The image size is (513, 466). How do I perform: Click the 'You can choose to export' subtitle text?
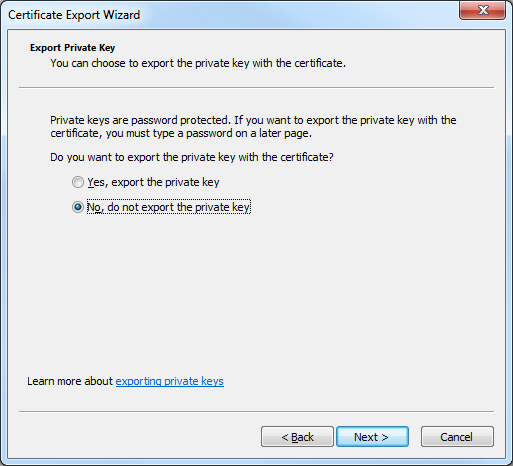point(198,63)
